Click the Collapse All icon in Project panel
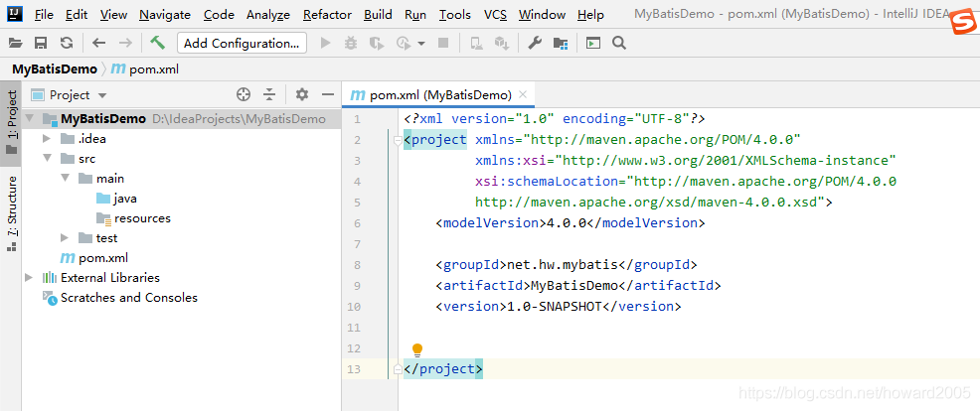980x411 pixels. [269, 95]
